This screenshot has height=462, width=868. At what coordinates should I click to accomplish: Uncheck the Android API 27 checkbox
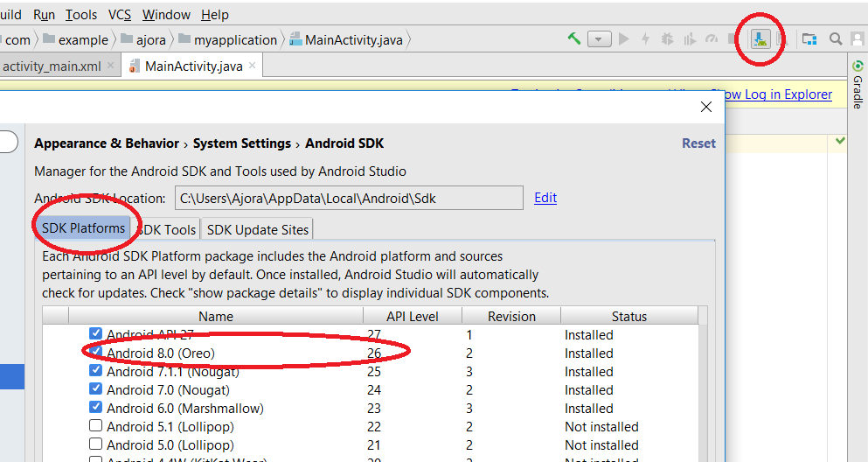tap(95, 332)
